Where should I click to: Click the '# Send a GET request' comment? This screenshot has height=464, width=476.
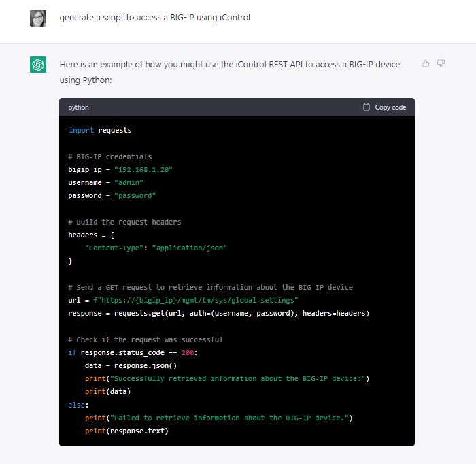point(210,287)
